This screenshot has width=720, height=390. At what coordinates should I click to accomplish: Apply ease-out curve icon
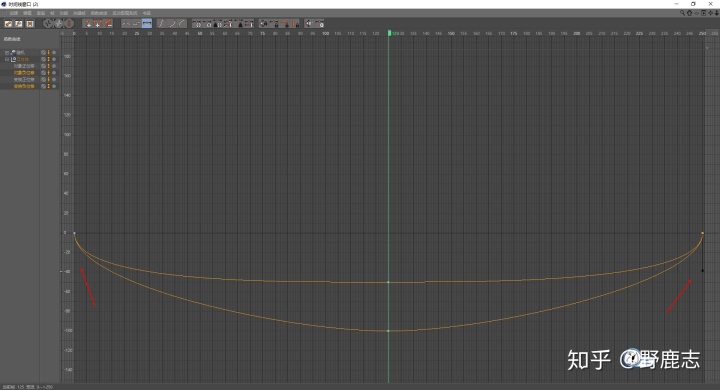[172, 23]
